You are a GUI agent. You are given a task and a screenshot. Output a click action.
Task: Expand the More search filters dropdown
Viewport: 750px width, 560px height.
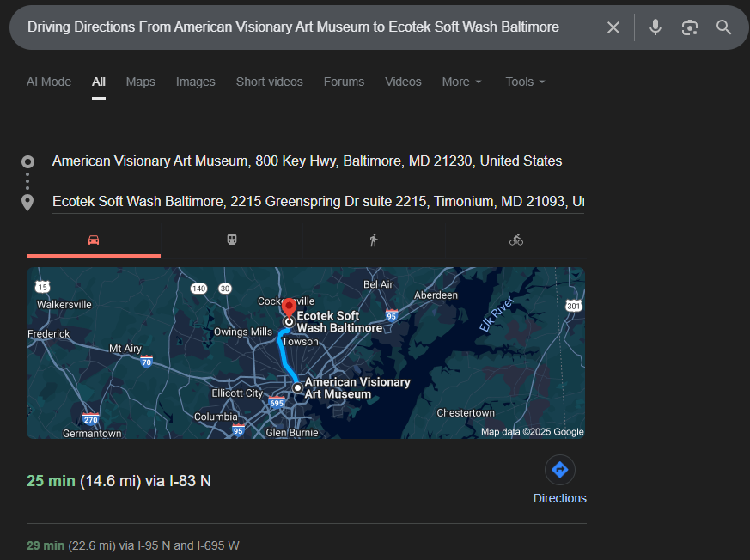point(461,82)
